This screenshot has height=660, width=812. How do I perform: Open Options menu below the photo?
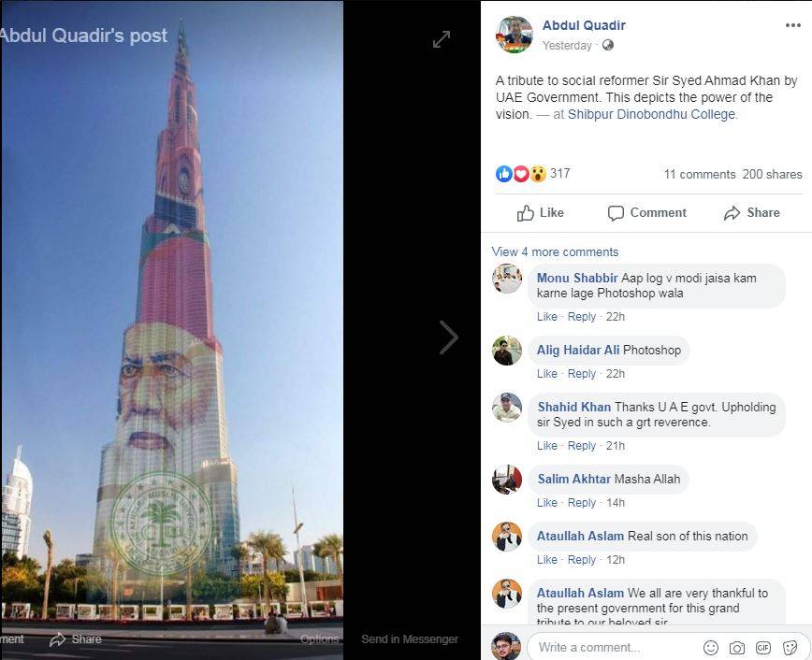pyautogui.click(x=320, y=639)
